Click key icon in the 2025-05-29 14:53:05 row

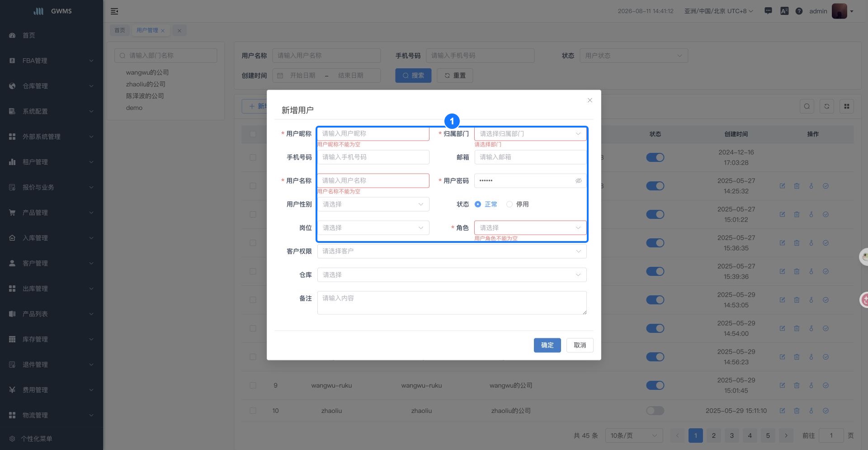pyautogui.click(x=811, y=300)
